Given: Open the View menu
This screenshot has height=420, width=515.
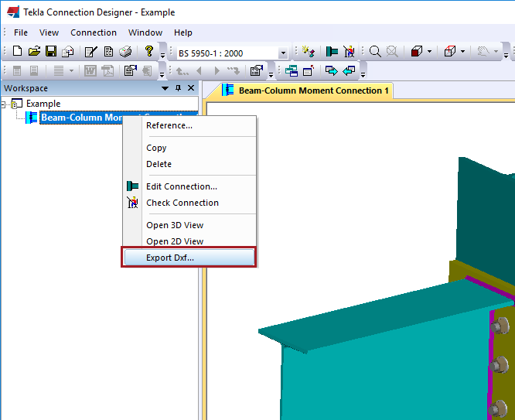Looking at the screenshot, I should pyautogui.click(x=49, y=32).
